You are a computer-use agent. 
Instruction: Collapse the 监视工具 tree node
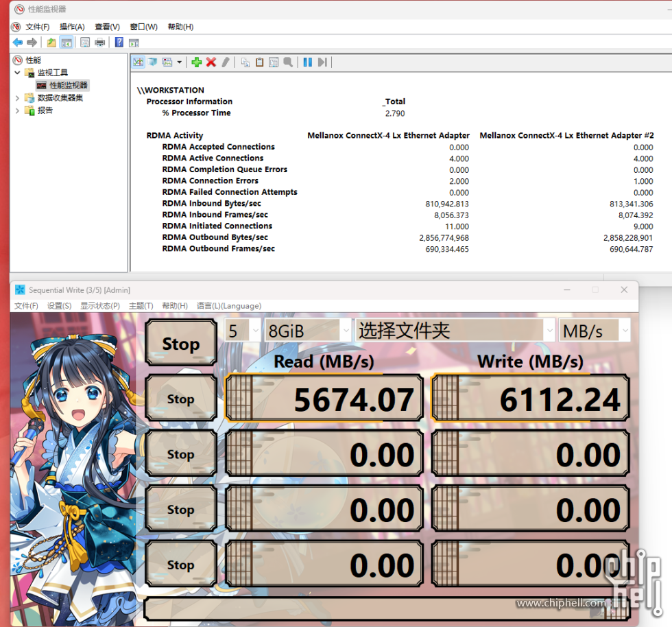17,73
